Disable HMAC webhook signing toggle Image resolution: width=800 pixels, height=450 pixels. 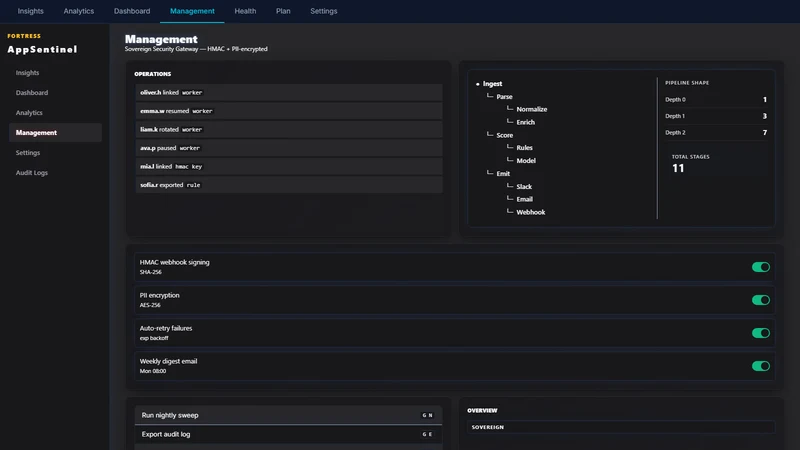click(761, 267)
